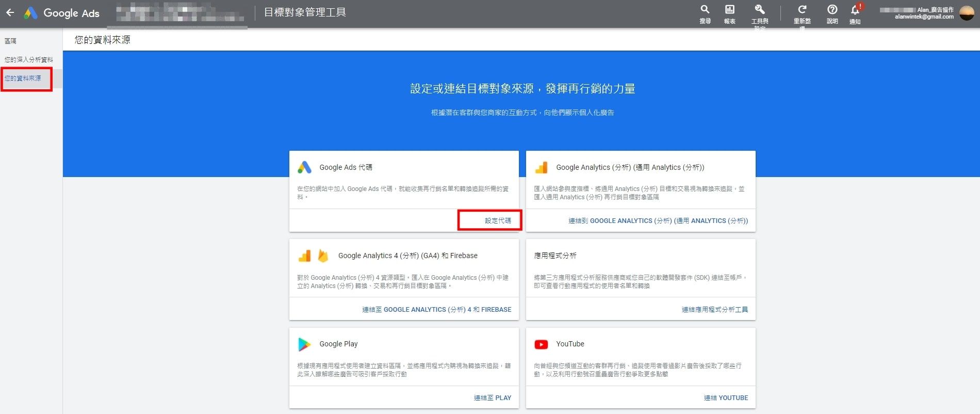Open the search (搜尋) magnifier icon

click(x=705, y=9)
